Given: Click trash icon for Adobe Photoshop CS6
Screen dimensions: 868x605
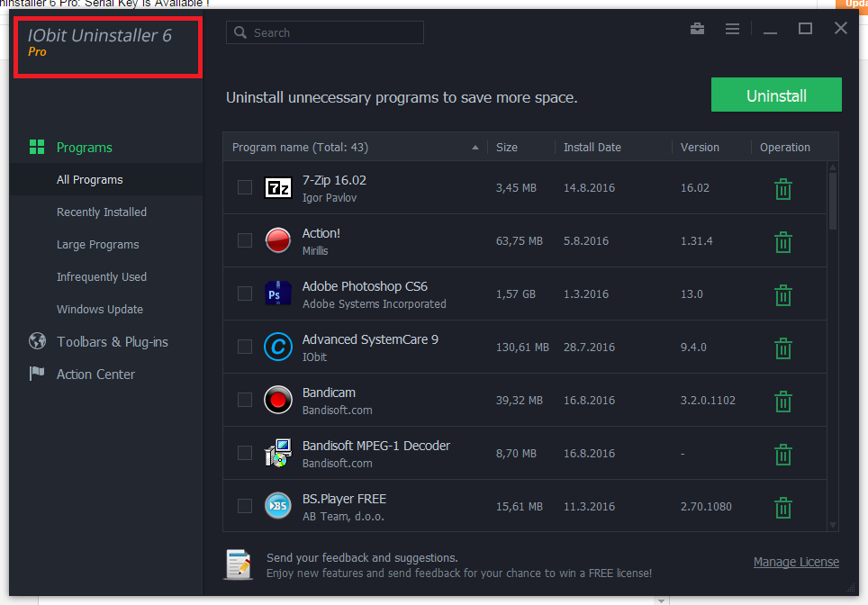Looking at the screenshot, I should tap(782, 295).
